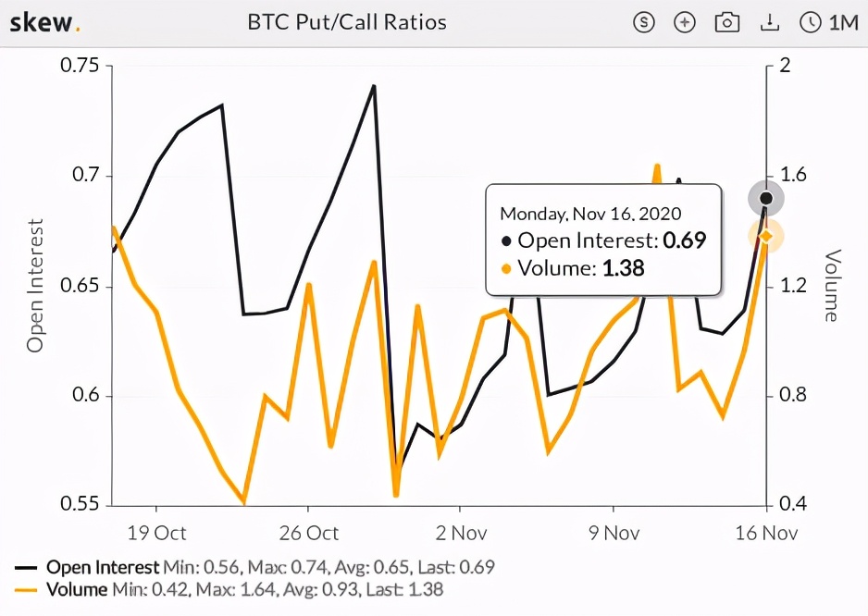
Task: Click the dollar currency icon in header
Action: (643, 23)
